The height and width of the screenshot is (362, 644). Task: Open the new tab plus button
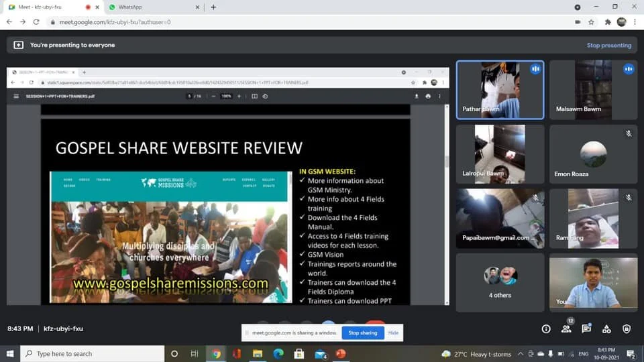[213, 7]
